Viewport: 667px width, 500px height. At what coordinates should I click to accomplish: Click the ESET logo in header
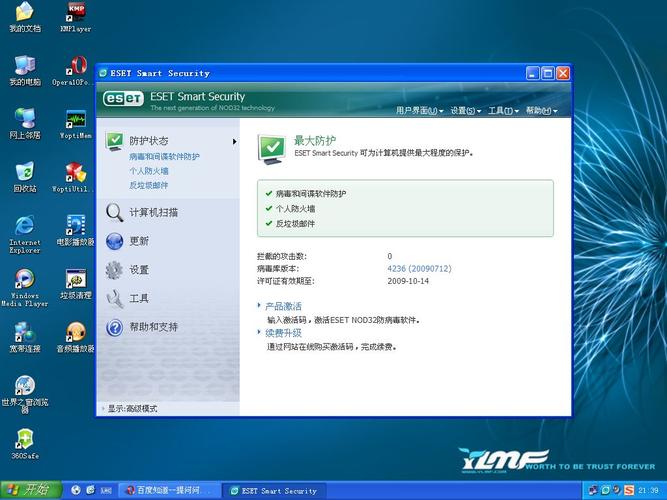[x=123, y=99]
